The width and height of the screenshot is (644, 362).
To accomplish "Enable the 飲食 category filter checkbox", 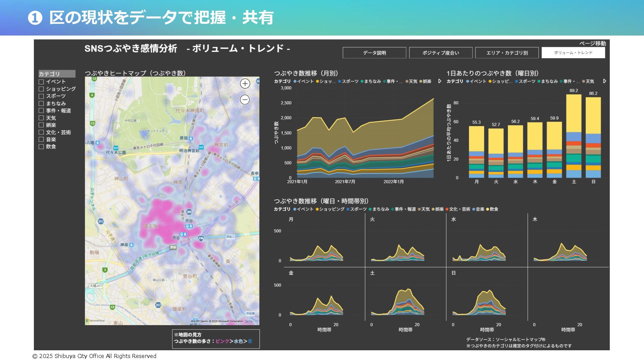I will 41,147.
